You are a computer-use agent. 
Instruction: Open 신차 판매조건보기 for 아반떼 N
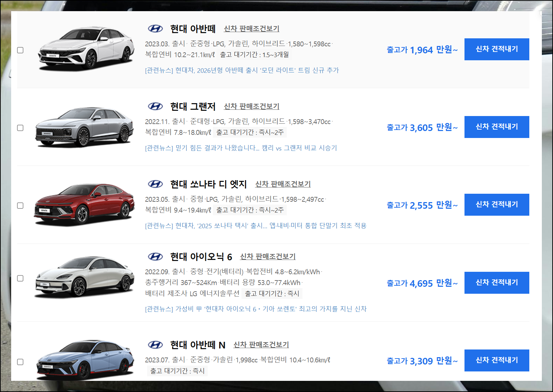click(x=261, y=345)
